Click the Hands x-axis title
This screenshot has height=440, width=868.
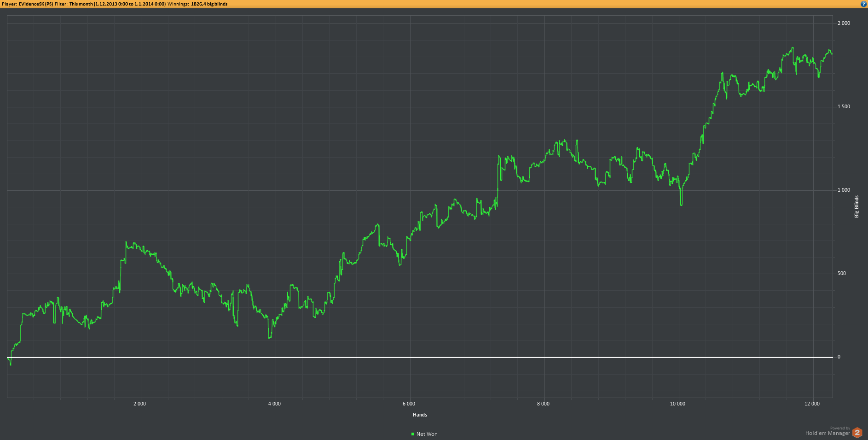pos(420,415)
